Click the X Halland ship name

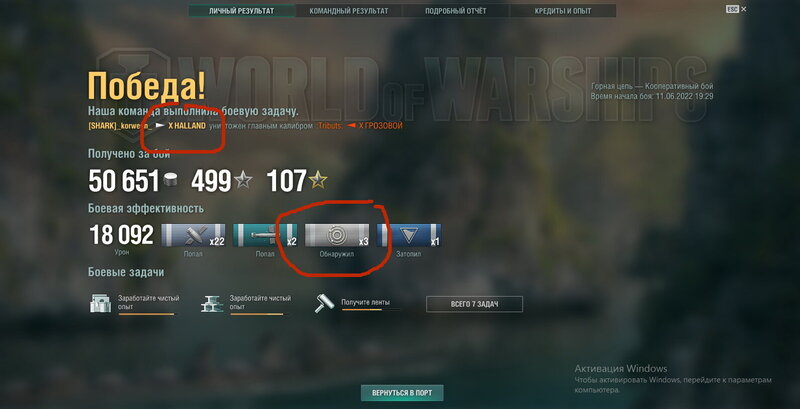coord(187,126)
